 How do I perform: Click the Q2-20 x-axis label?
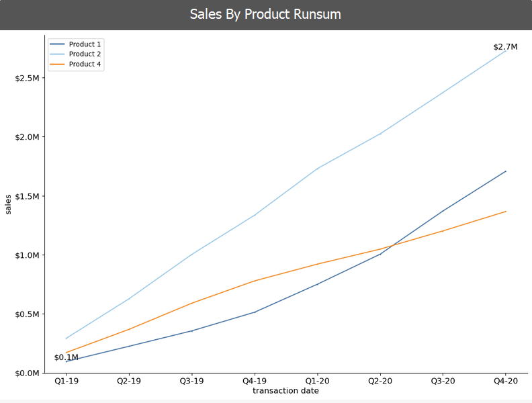point(380,381)
